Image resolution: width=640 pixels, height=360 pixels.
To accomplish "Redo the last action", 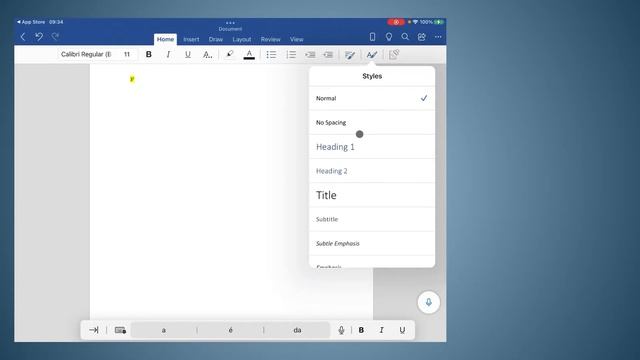I will point(55,37).
